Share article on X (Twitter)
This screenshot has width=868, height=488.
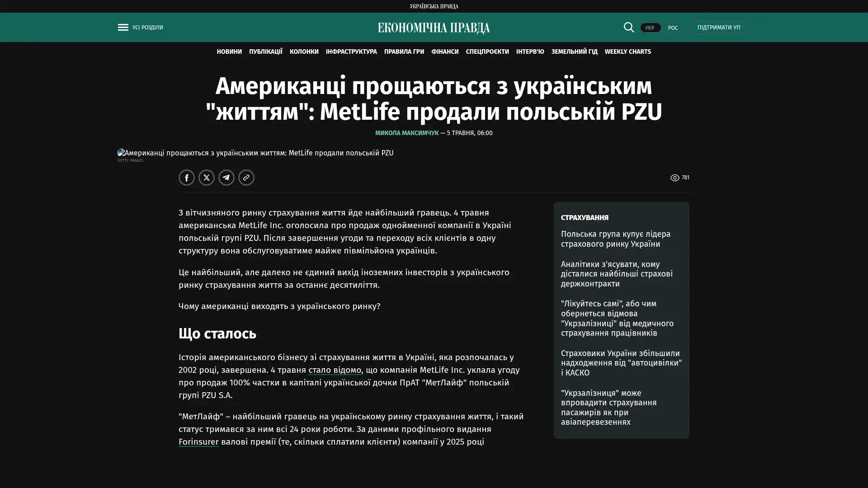click(207, 178)
